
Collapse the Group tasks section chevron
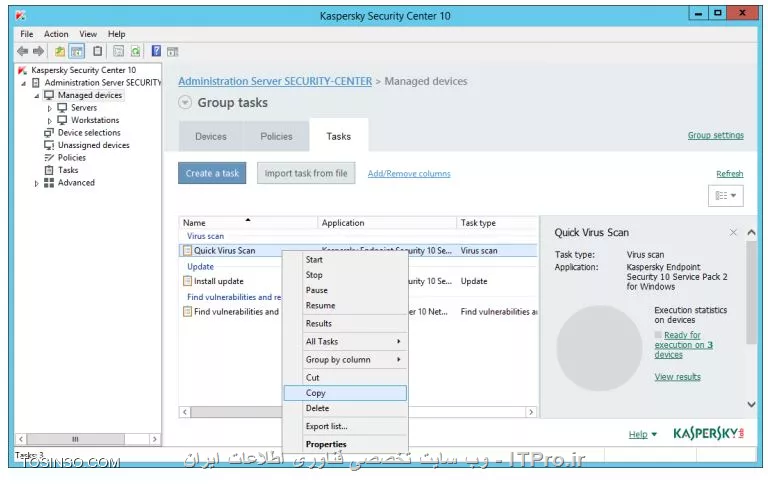(185, 103)
